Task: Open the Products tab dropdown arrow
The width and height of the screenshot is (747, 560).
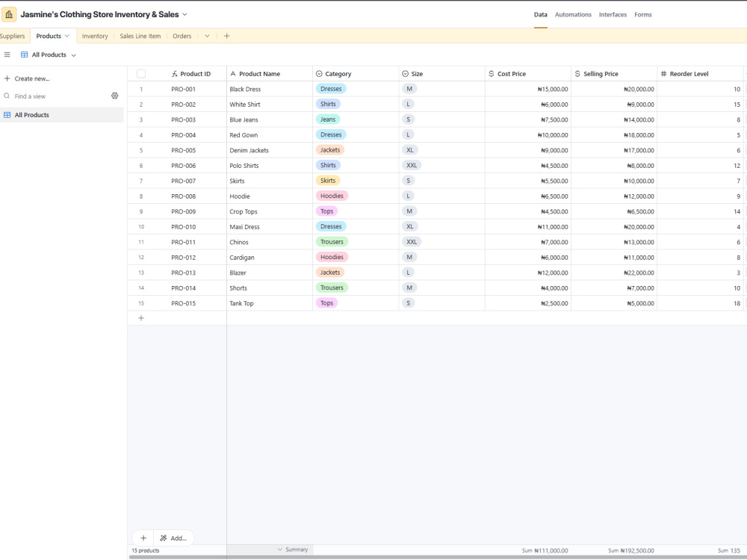Action: [x=67, y=36]
